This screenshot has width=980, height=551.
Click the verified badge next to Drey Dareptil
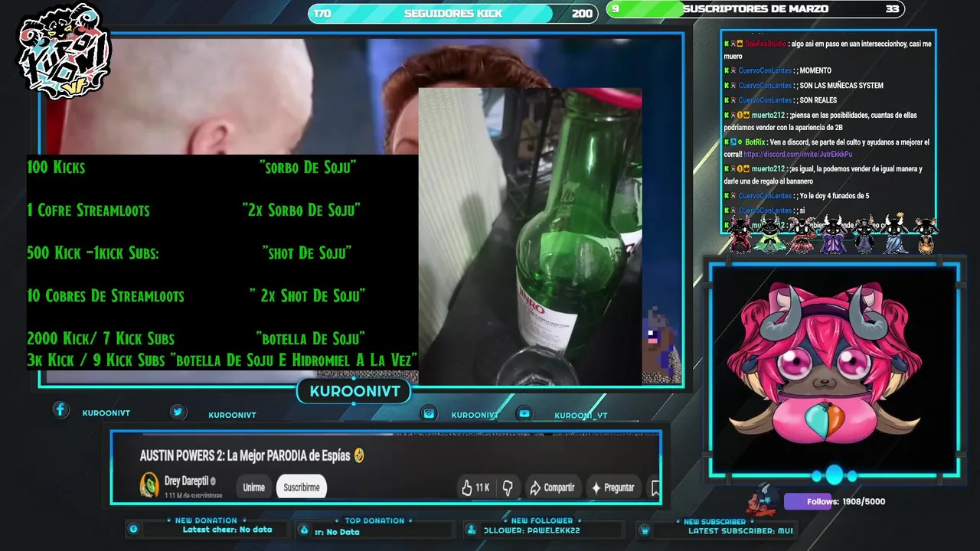click(213, 481)
